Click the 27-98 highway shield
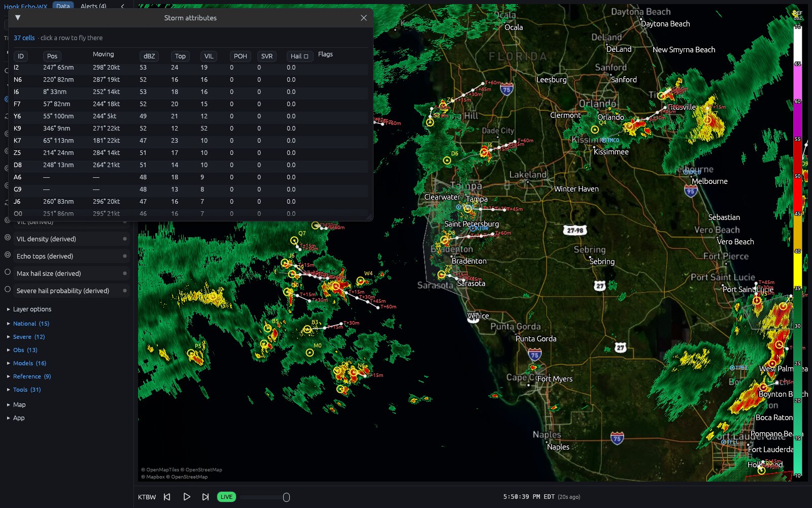 (x=575, y=230)
